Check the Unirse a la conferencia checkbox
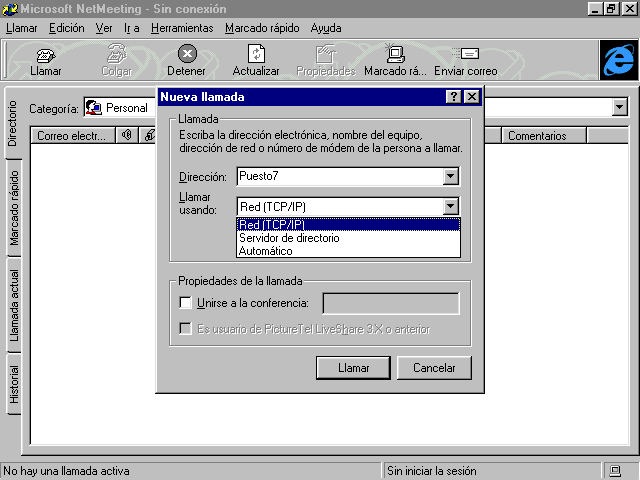 pyautogui.click(x=185, y=302)
